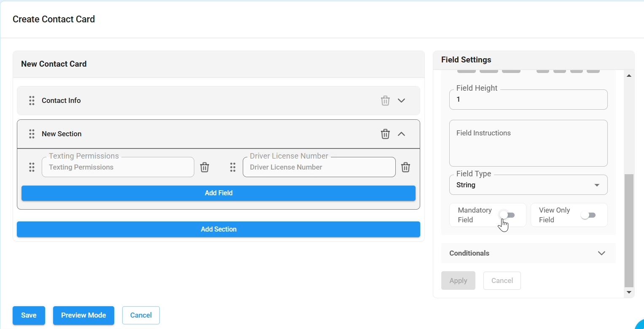Click the Create Contact Card heading

pos(54,19)
